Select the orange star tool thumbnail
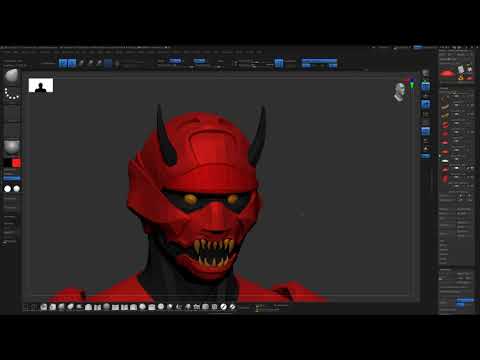480x360 pixels. 461,78
